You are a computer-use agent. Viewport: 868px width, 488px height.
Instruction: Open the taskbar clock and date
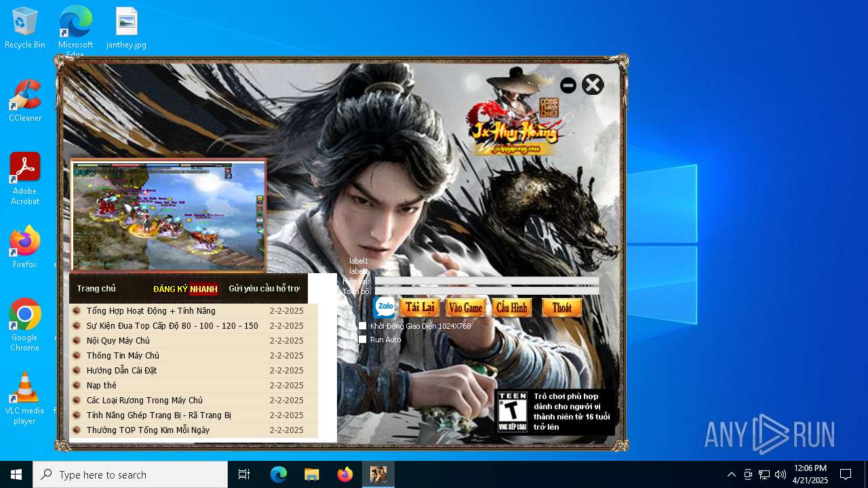point(810,474)
